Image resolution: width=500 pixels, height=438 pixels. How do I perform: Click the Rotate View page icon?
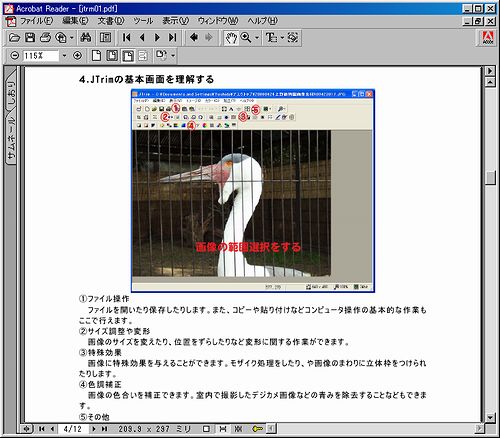point(161,55)
